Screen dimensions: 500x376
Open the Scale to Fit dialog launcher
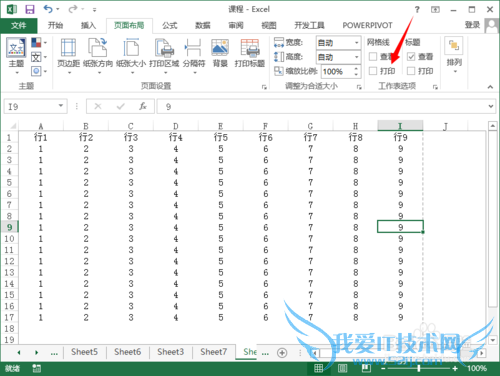359,87
